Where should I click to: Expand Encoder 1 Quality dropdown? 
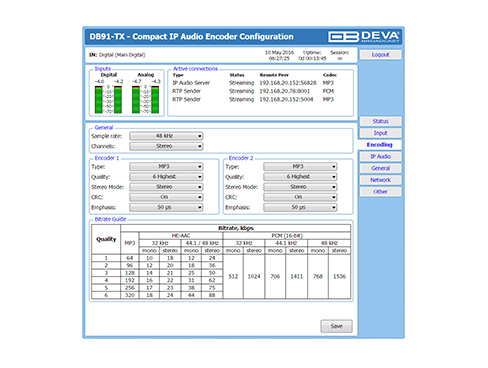(x=166, y=177)
